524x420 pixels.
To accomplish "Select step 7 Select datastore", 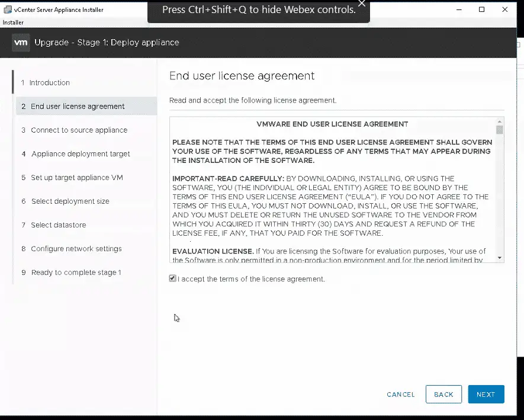I will pos(53,225).
